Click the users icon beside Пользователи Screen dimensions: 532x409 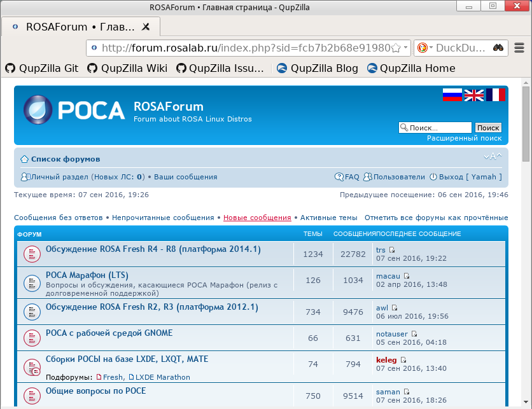(x=367, y=177)
